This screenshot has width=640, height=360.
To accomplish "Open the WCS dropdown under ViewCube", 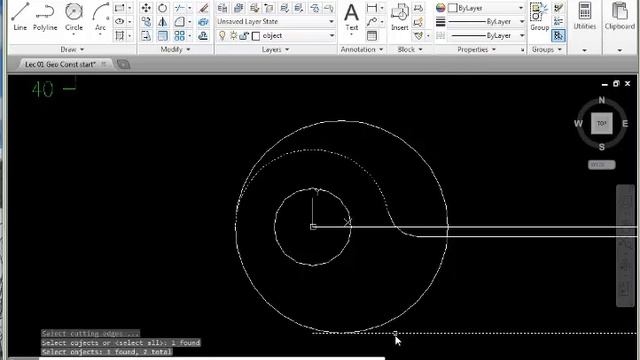I will 602,164.
